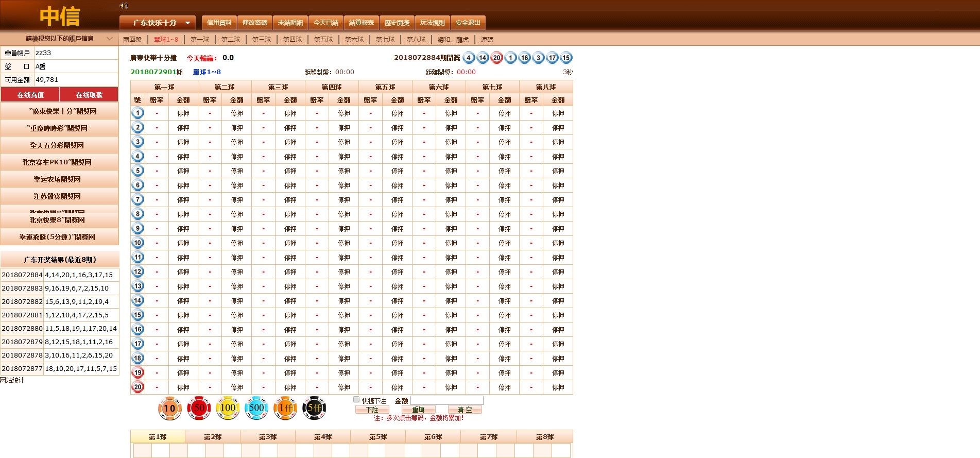This screenshot has width=980, height=458.
Task: Click the 清空 clear button
Action: point(465,410)
